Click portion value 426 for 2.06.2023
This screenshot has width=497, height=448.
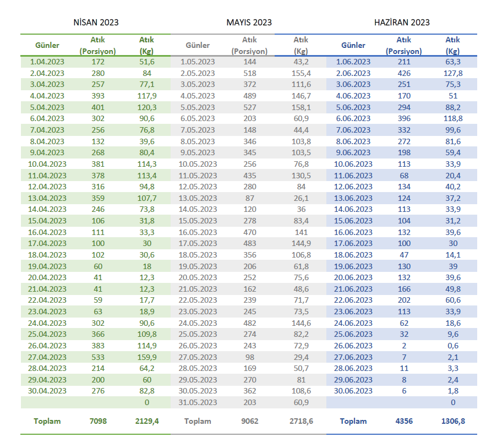404,73
